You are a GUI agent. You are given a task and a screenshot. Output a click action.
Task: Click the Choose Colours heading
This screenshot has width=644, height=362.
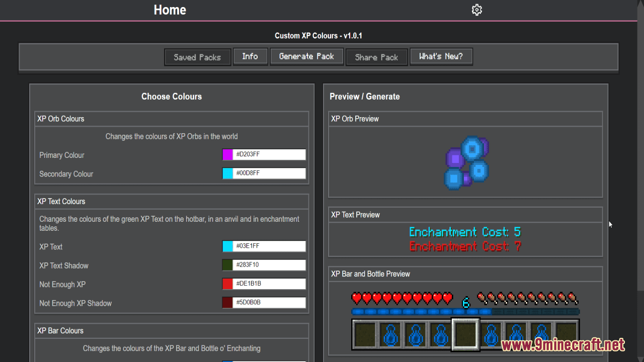(x=172, y=97)
